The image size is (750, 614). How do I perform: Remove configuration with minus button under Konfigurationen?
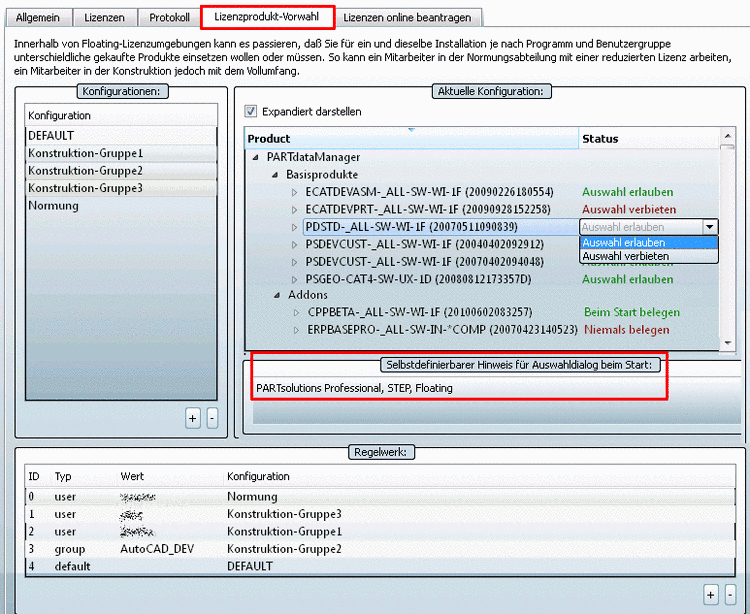212,419
